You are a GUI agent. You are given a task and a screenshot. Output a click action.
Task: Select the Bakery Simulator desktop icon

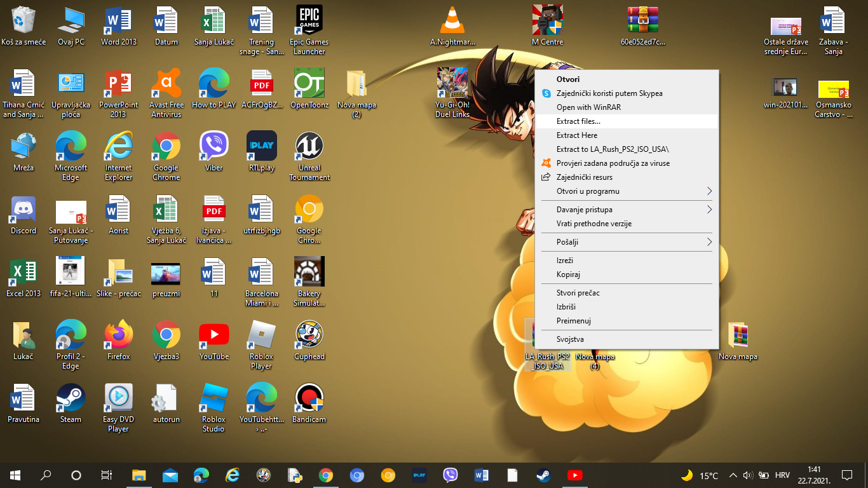tap(309, 282)
